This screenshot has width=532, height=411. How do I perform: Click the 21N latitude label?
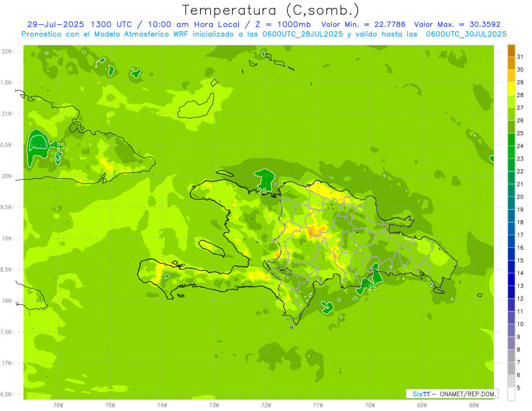click(8, 114)
